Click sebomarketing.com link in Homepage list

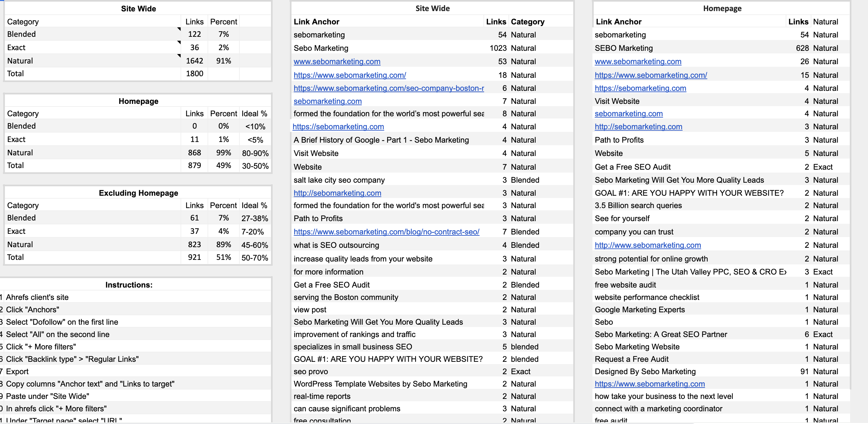[629, 114]
